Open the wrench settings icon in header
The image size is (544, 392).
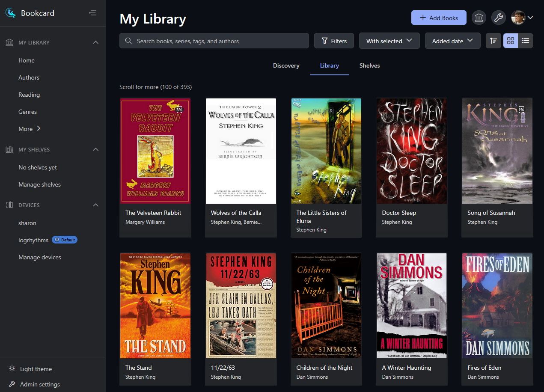498,18
